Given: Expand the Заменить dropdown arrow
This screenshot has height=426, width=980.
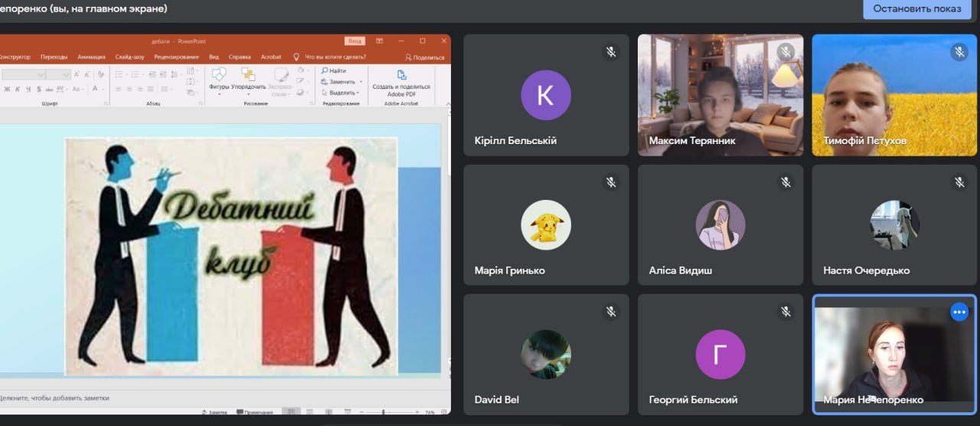Looking at the screenshot, I should pyautogui.click(x=361, y=82).
